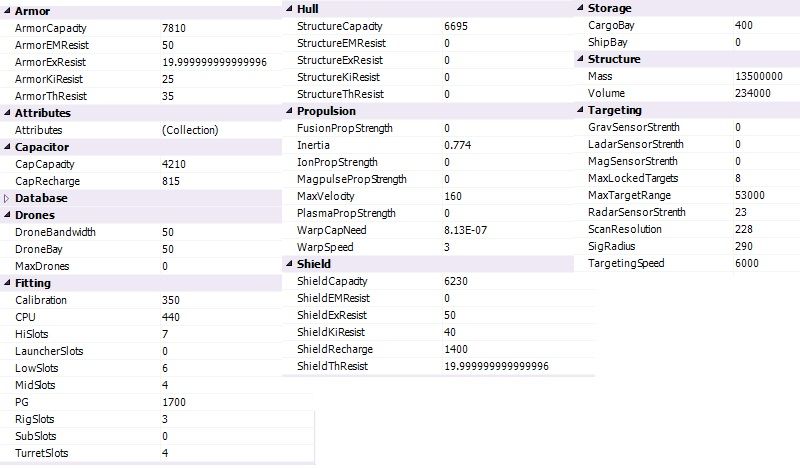Collapse the Armor category
Viewport: 800px width, 468px height.
click(6, 11)
